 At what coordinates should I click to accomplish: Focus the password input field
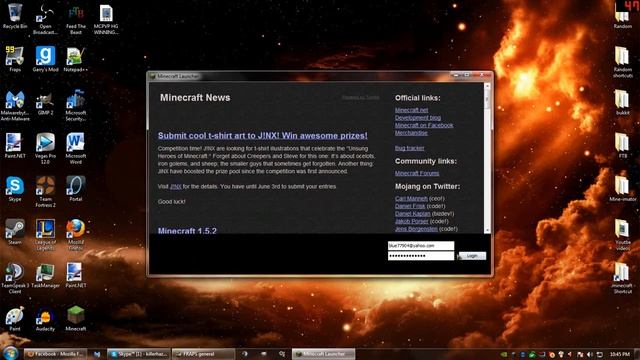[421, 256]
